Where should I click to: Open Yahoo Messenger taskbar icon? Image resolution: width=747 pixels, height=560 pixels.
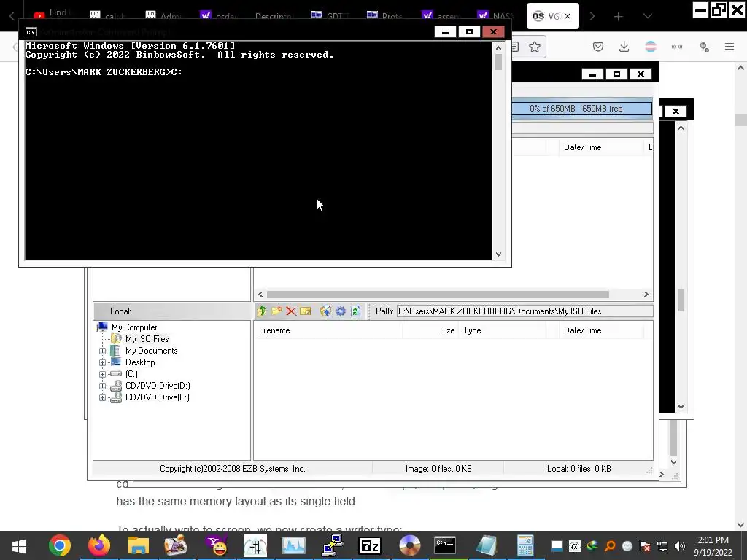(x=216, y=545)
